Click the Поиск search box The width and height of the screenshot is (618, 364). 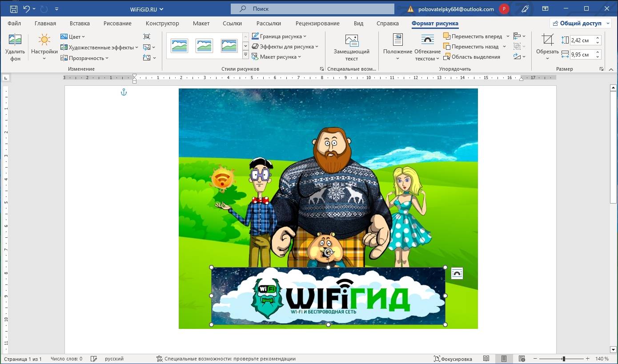312,9
